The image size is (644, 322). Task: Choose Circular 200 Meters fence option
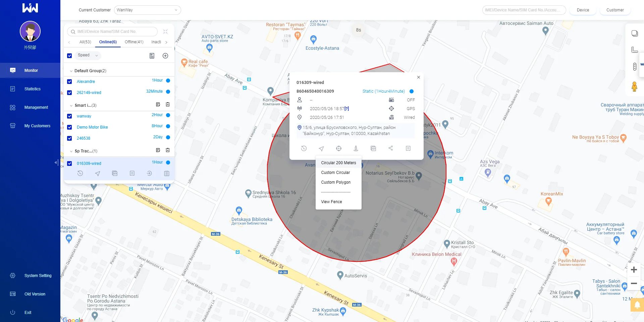coord(338,163)
